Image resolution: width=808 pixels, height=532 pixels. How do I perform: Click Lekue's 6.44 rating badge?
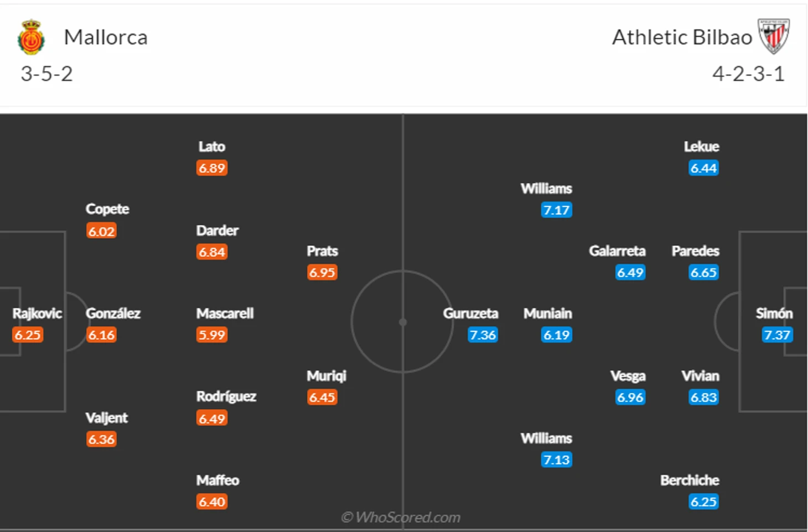tap(703, 168)
